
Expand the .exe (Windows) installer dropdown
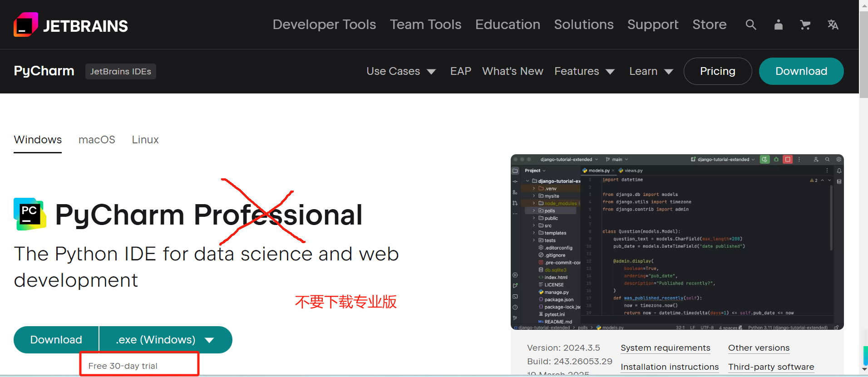coord(166,340)
